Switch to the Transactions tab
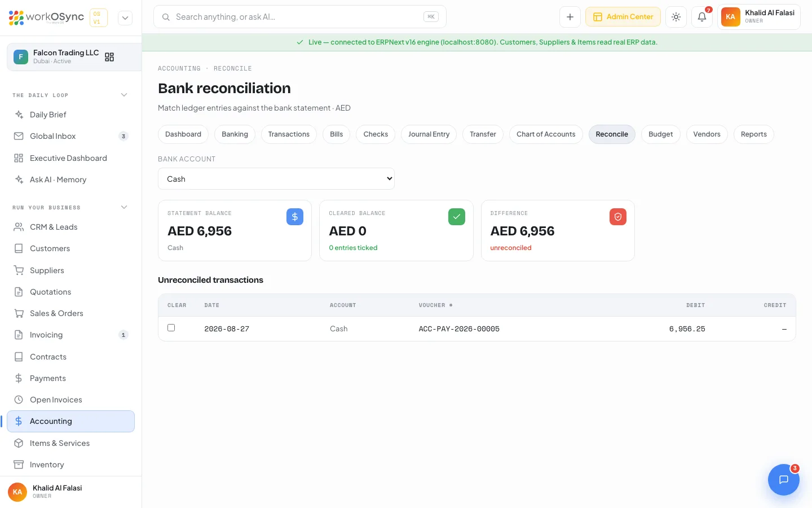Screen dimensions: 812x508 click(x=289, y=134)
